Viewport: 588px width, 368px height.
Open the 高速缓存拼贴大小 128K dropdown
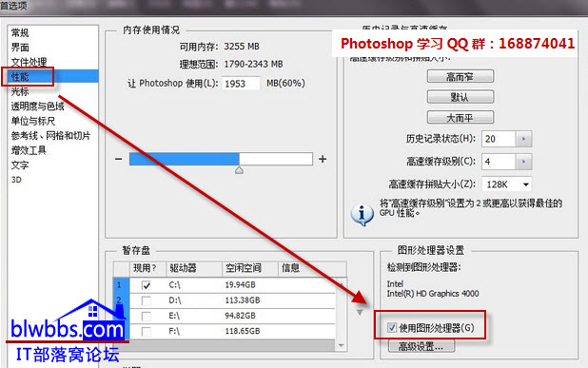(x=506, y=184)
